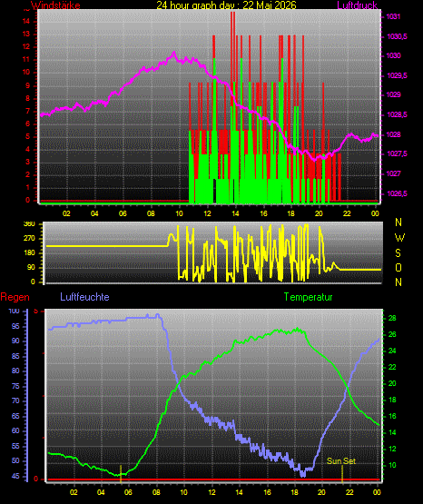Click the O wind direction letter
The width and height of the screenshot is (423, 504).
[x=398, y=267]
